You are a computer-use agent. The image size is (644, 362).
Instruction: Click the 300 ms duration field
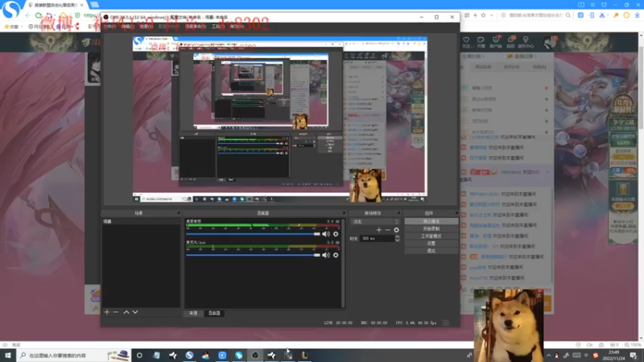pyautogui.click(x=377, y=238)
